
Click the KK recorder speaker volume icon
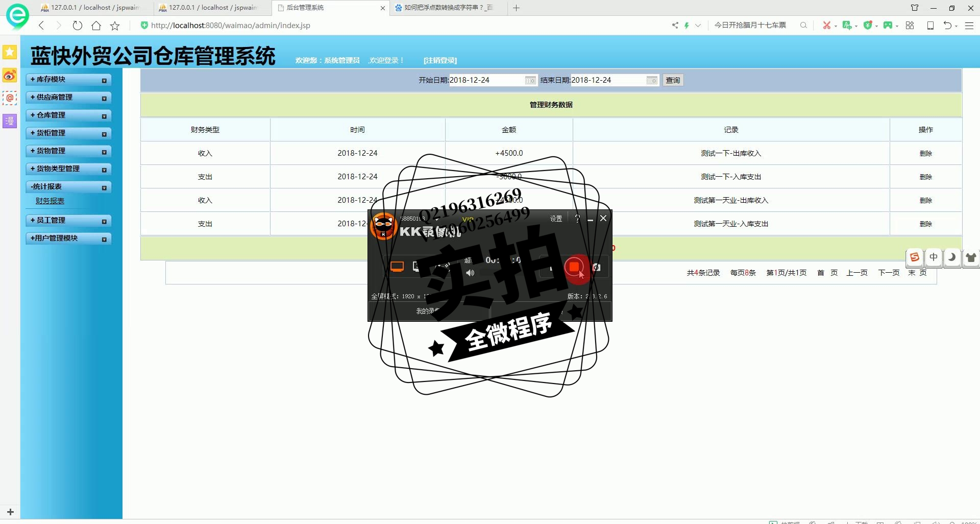470,273
